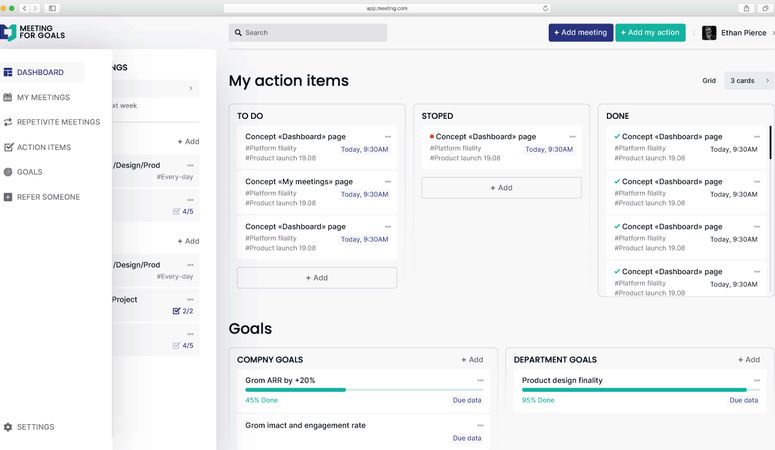Open options for third TO DO card
The image size is (775, 450).
(388, 227)
